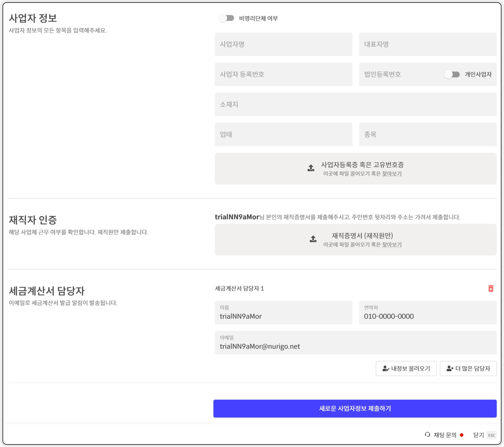The height and width of the screenshot is (447, 504).
Task: Focus the 사업자명 input field
Action: [x=283, y=44]
